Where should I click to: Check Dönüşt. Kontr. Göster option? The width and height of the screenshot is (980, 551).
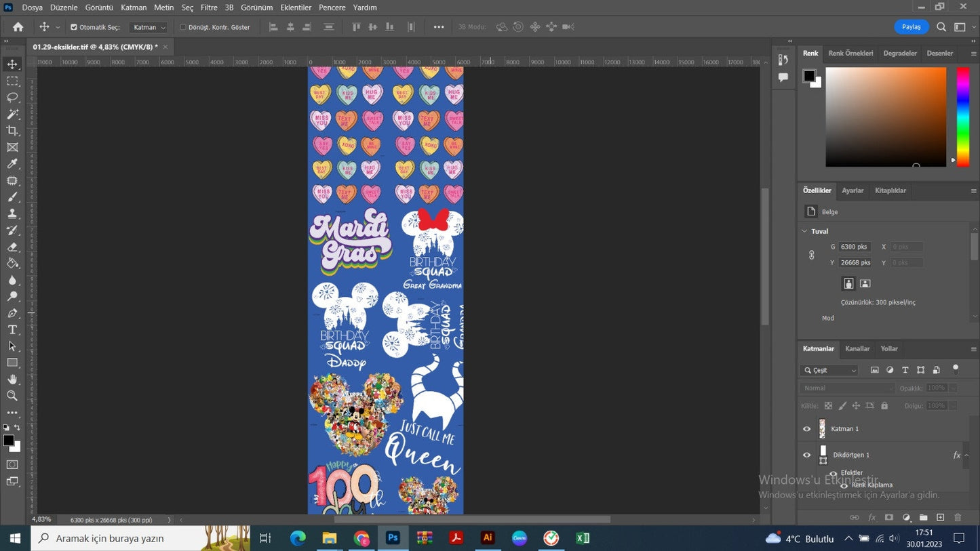coord(183,27)
